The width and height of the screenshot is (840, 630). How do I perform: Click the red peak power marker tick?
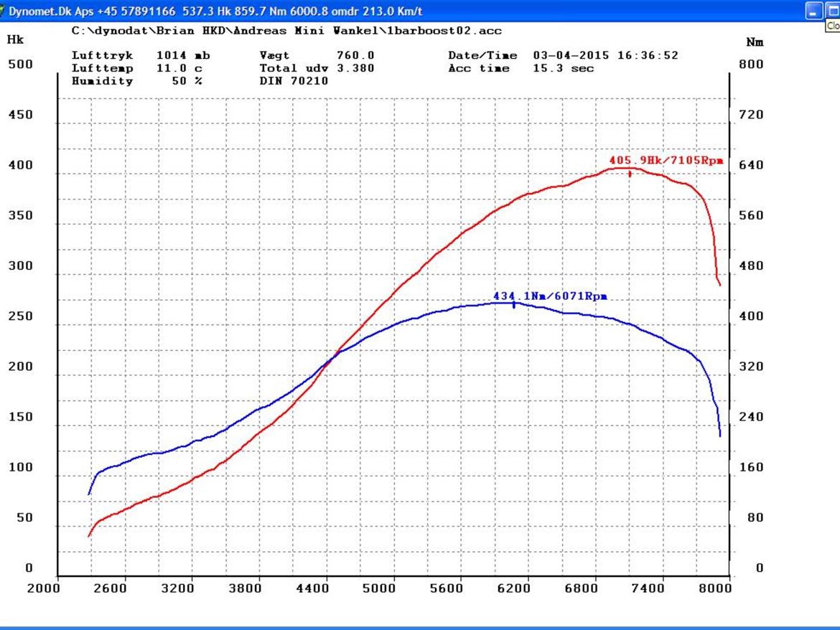[x=630, y=173]
